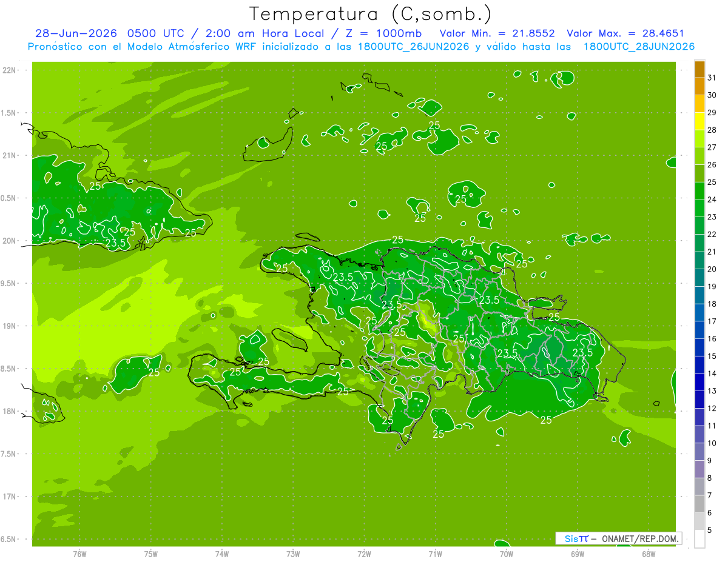Click the '69W' longitude axis label

578,554
